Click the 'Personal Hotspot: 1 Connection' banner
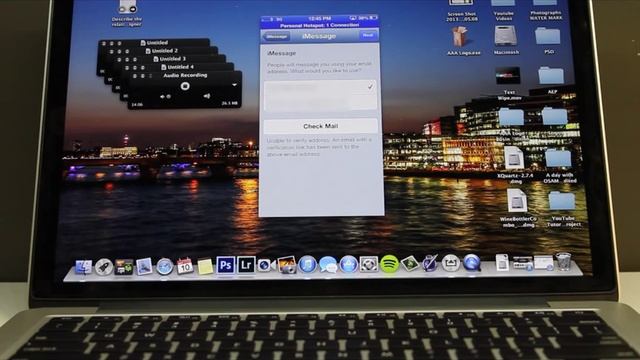 click(320, 25)
